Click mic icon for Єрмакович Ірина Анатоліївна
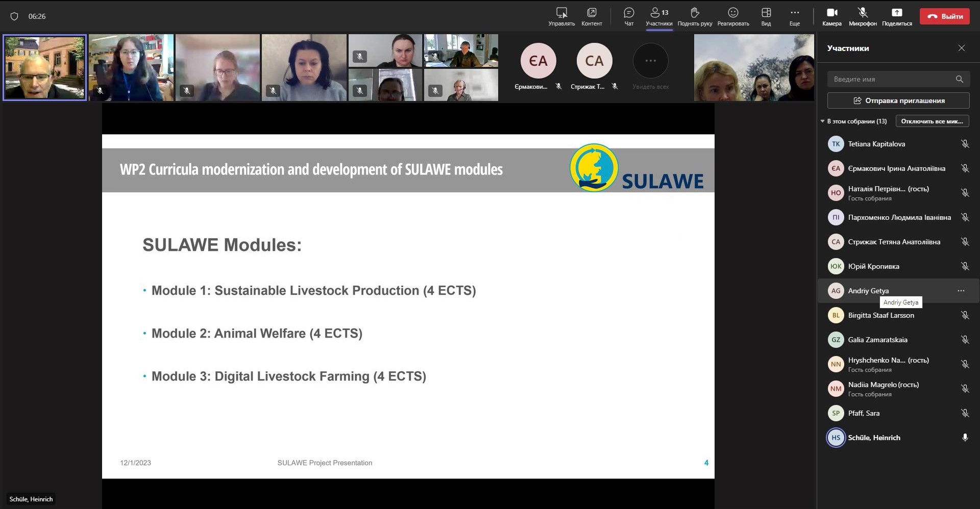This screenshot has height=509, width=980. pos(965,168)
